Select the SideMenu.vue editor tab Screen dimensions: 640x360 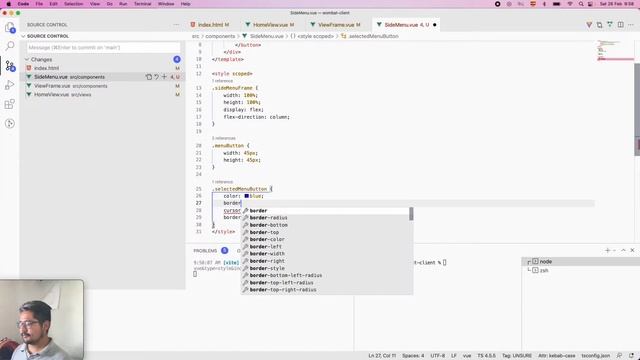click(406, 24)
